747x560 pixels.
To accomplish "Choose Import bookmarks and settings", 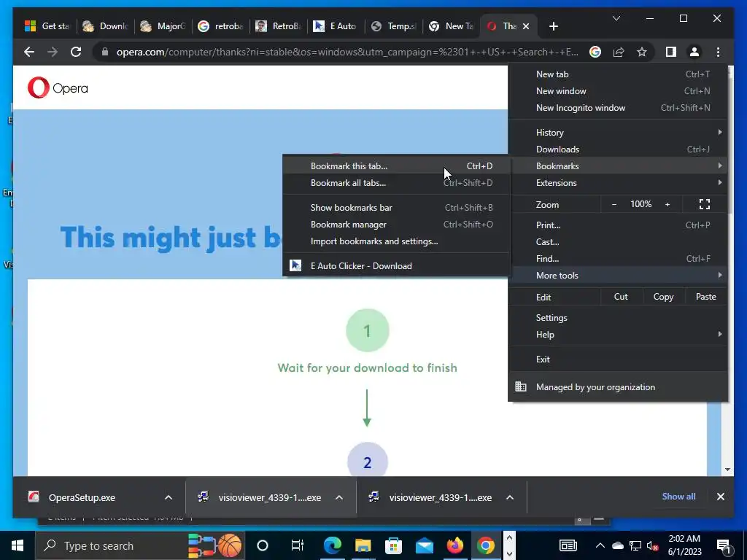I will (x=396, y=241).
